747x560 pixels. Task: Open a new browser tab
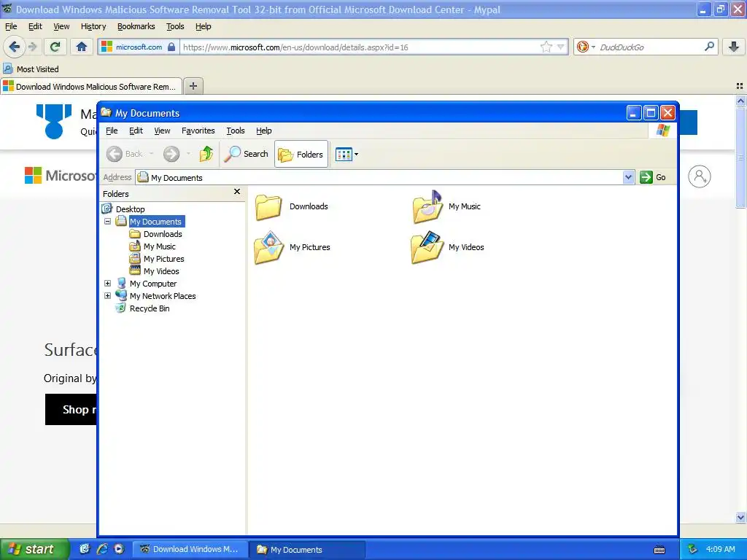pos(193,86)
